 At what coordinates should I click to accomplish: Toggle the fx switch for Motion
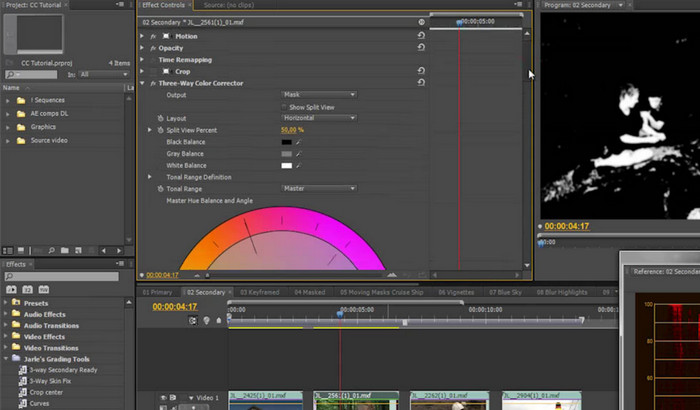pos(153,36)
